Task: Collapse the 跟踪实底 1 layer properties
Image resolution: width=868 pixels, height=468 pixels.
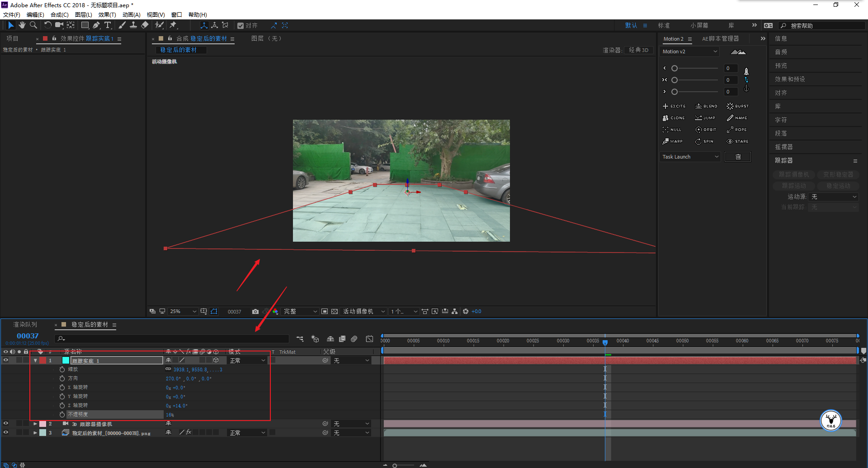Action: coord(35,360)
